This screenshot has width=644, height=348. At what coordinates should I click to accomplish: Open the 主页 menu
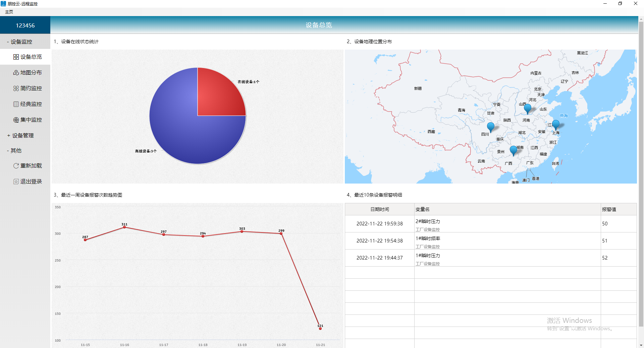[9, 12]
